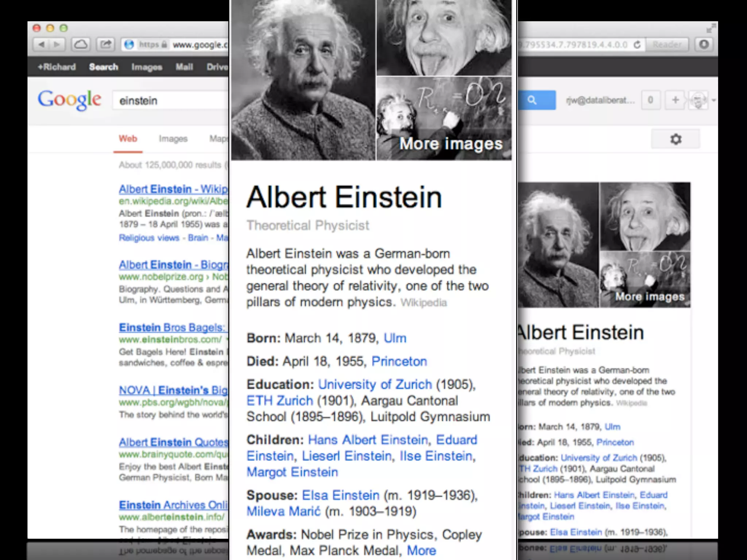Reload the page with the refresh icon

(x=637, y=44)
